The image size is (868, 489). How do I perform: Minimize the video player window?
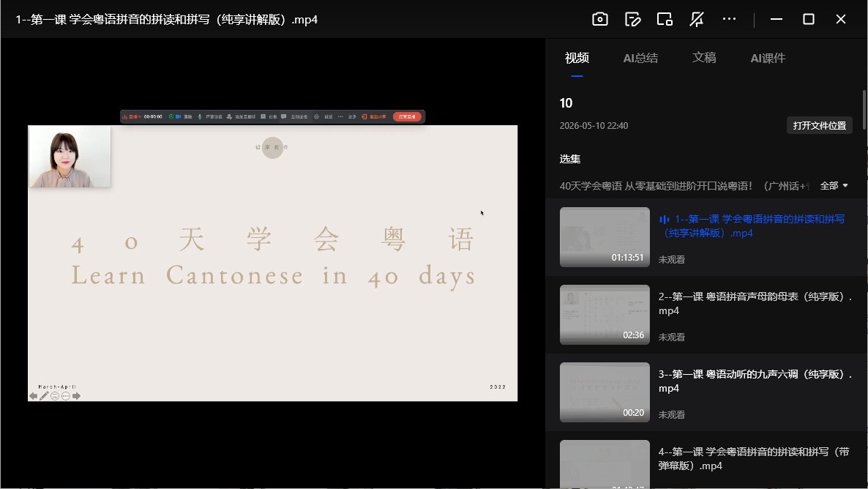coord(776,19)
